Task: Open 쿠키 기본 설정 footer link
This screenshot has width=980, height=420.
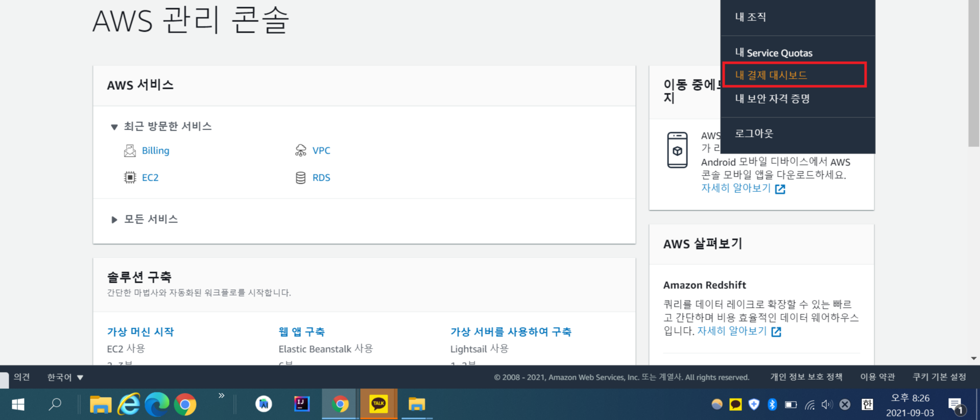Action: tap(939, 377)
